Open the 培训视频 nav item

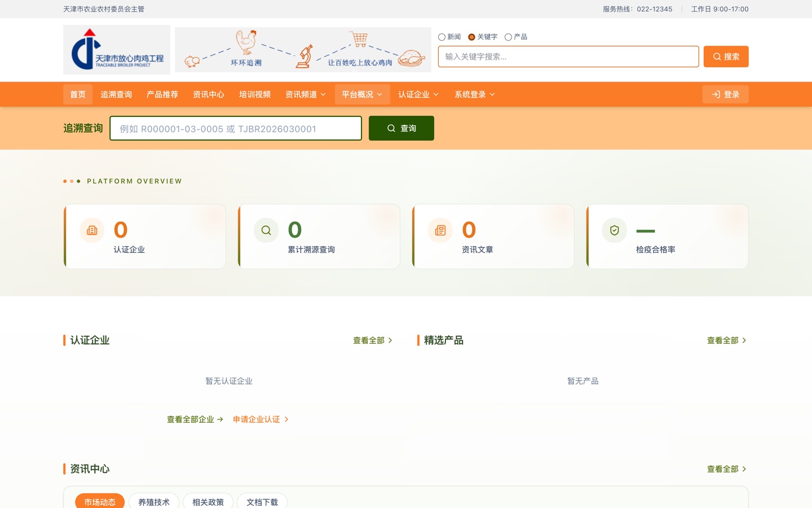pyautogui.click(x=255, y=94)
